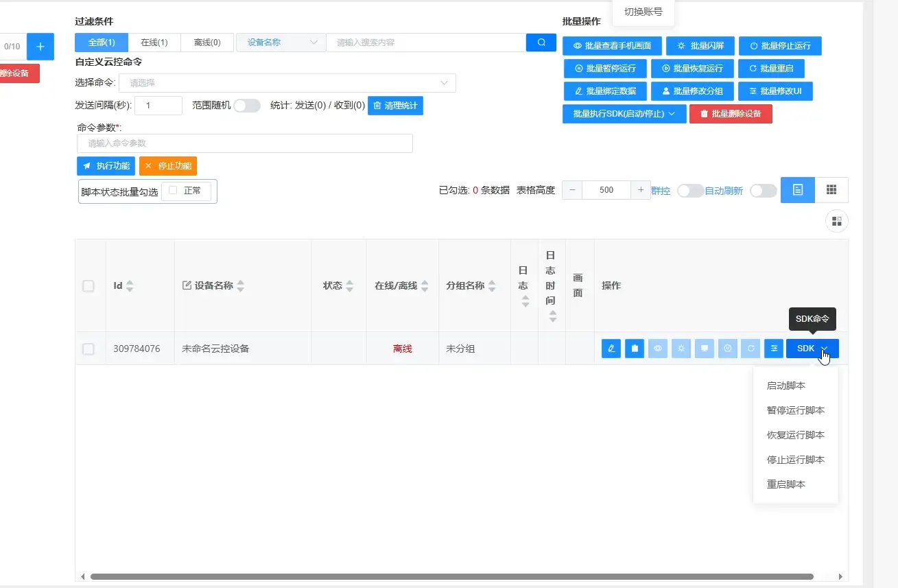Check the select-all checkbox in the table header
This screenshot has height=588, width=898.
click(x=88, y=285)
